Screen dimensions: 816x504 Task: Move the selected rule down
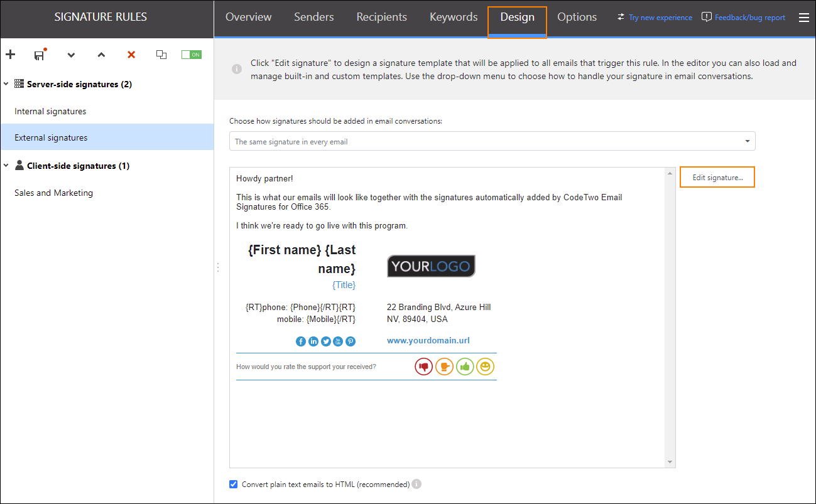pyautogui.click(x=70, y=55)
